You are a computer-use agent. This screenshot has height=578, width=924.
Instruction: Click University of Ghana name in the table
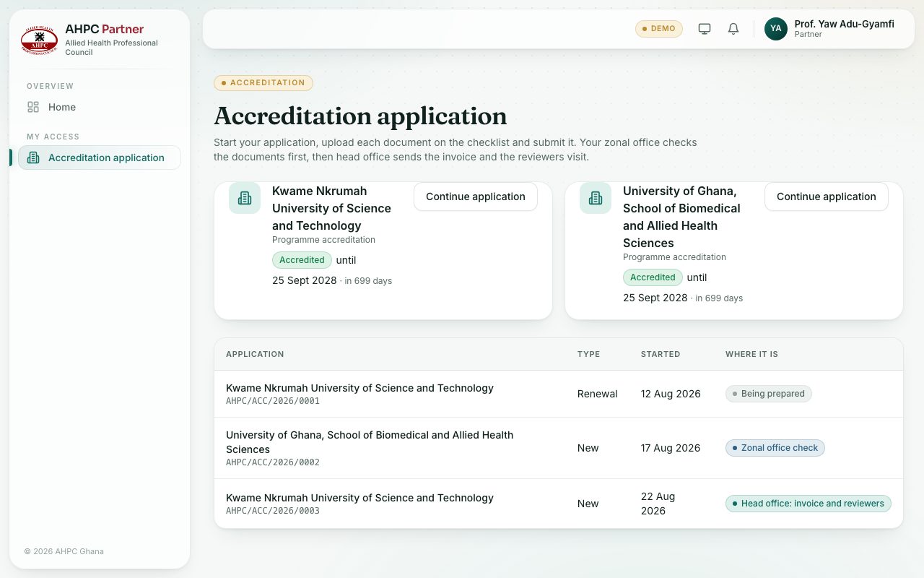[x=370, y=442]
